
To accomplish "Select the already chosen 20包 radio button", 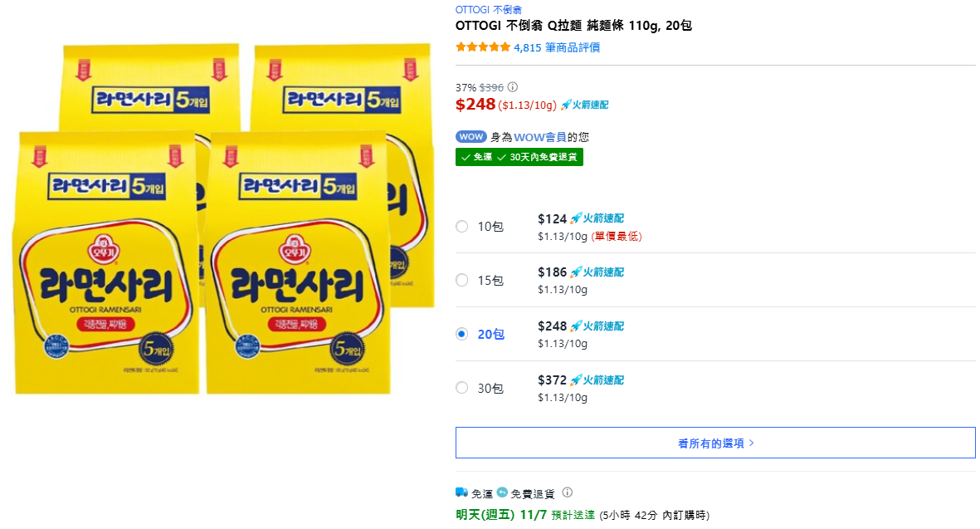I will tap(462, 334).
